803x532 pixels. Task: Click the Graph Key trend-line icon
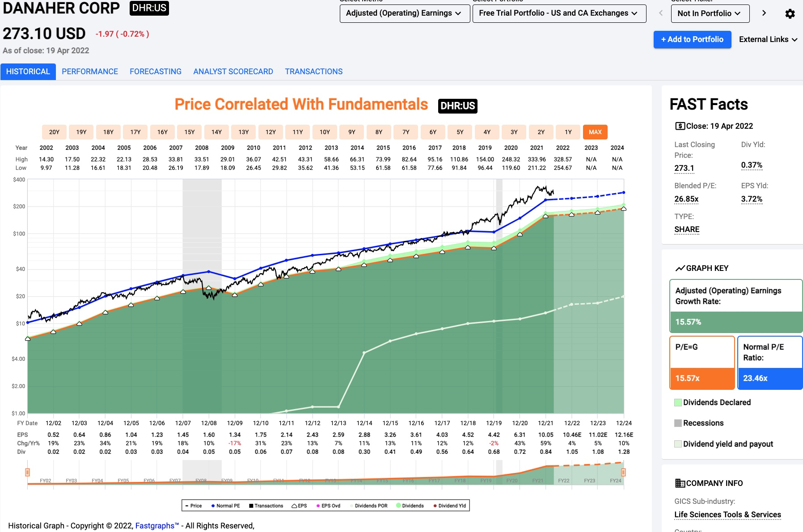click(680, 268)
